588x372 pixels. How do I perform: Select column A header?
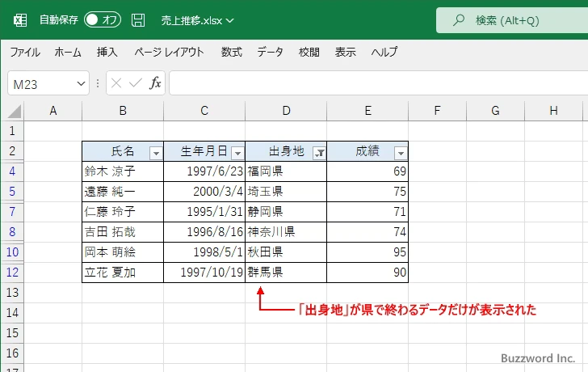click(52, 111)
